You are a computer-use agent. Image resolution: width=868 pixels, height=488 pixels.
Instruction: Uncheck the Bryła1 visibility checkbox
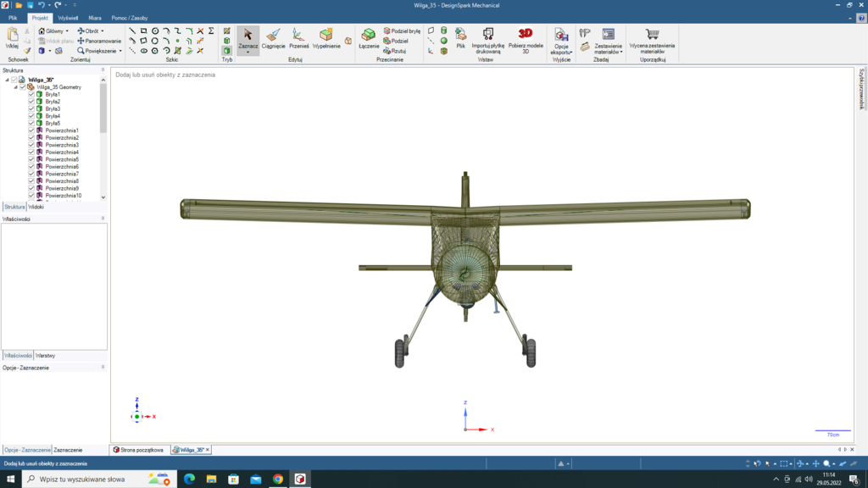click(x=31, y=94)
